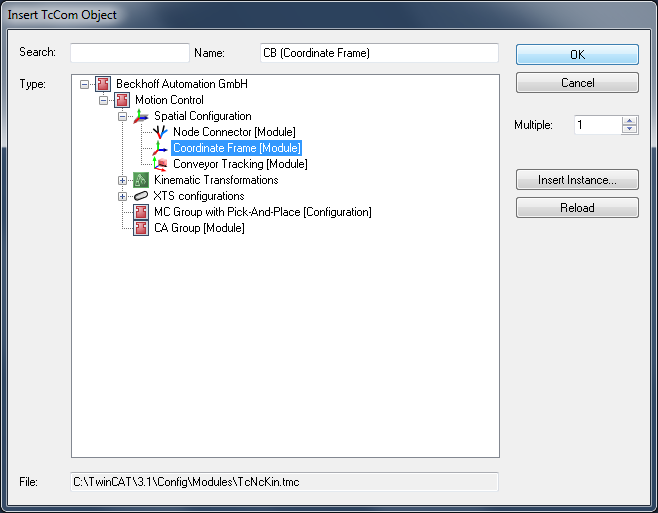Screen dimensions: 658x513
Task: Click the Motion Control red module icon
Action: [122, 100]
